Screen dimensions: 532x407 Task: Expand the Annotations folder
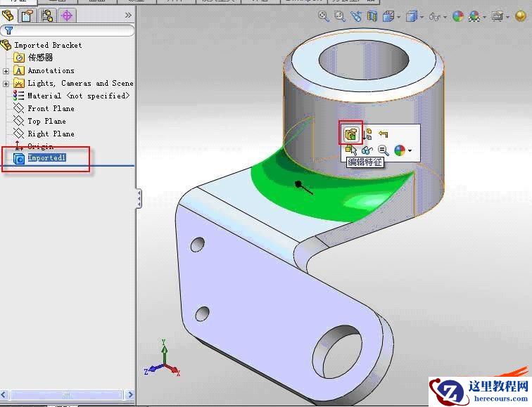coord(6,71)
